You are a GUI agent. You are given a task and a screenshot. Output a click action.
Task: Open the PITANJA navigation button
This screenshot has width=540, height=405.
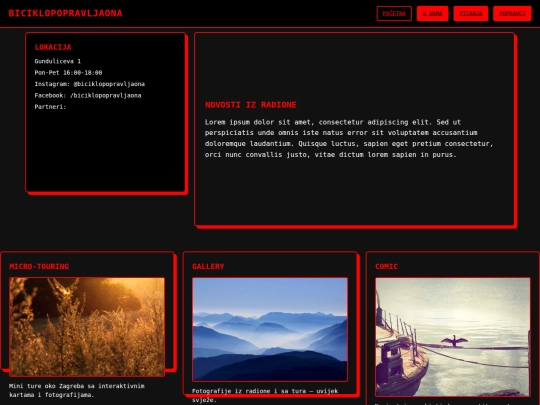(x=470, y=13)
